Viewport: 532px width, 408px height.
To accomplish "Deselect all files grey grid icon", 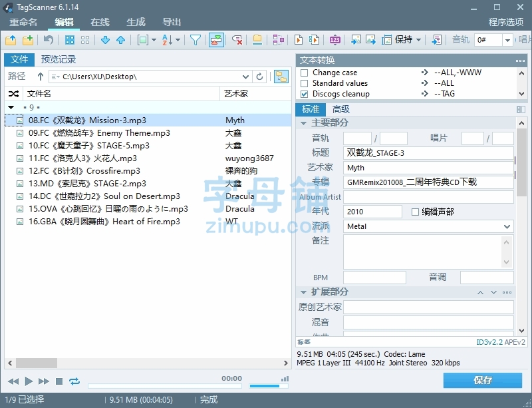I will pos(85,40).
